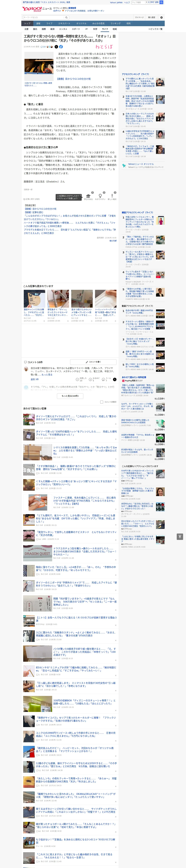Image resolution: width=186 pixels, height=868 pixels.
Task: Click the ヘルプ link at top
Action: (127, 2)
